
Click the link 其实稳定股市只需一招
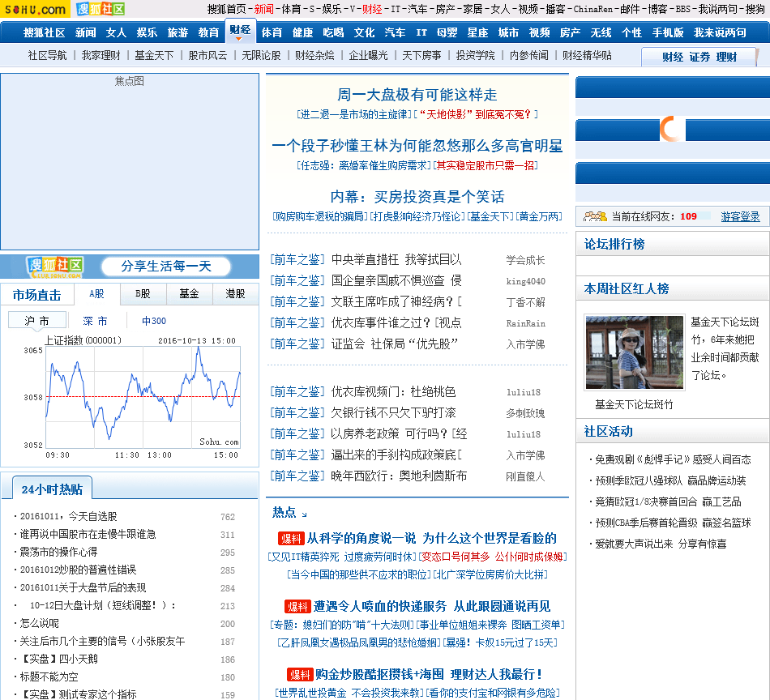(x=486, y=165)
